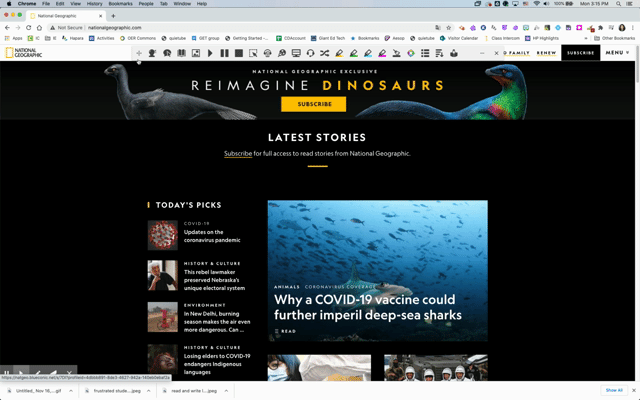Bookmark this page with star icon
The width and height of the screenshot is (640, 400).
(x=449, y=28)
